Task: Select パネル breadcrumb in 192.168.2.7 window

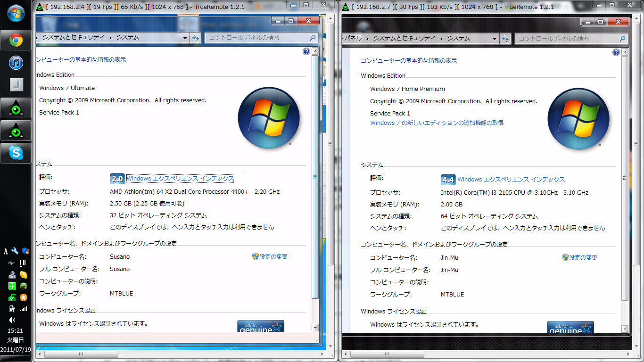Action: 353,39
